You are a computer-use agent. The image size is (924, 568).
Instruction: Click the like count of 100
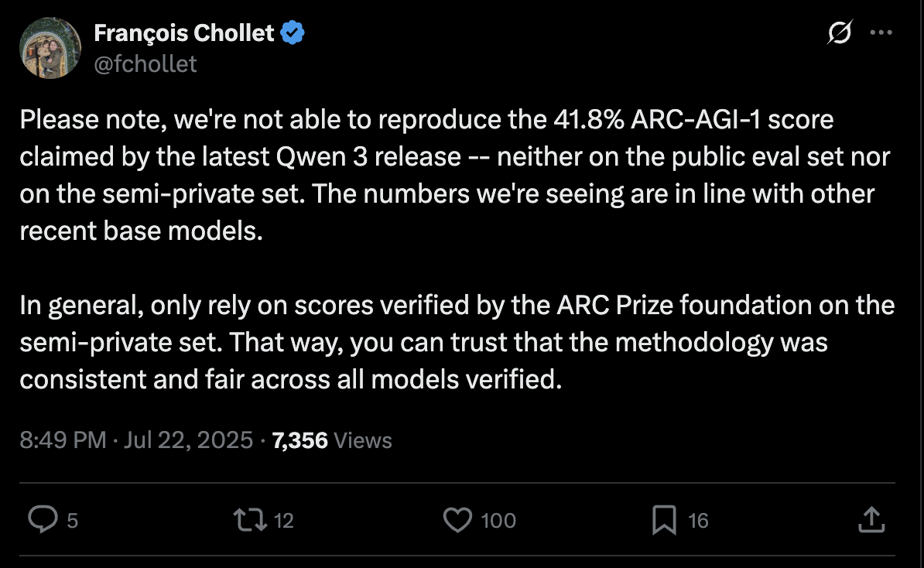(498, 521)
